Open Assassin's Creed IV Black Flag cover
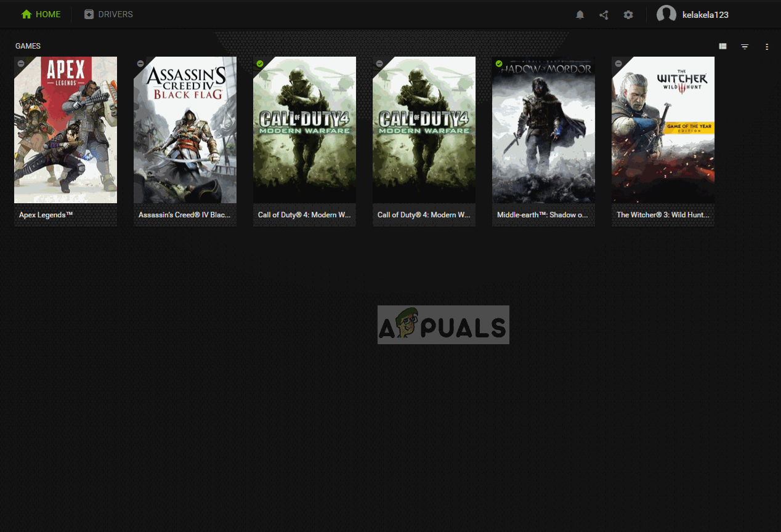Viewport: 781px width, 532px height. [185, 130]
